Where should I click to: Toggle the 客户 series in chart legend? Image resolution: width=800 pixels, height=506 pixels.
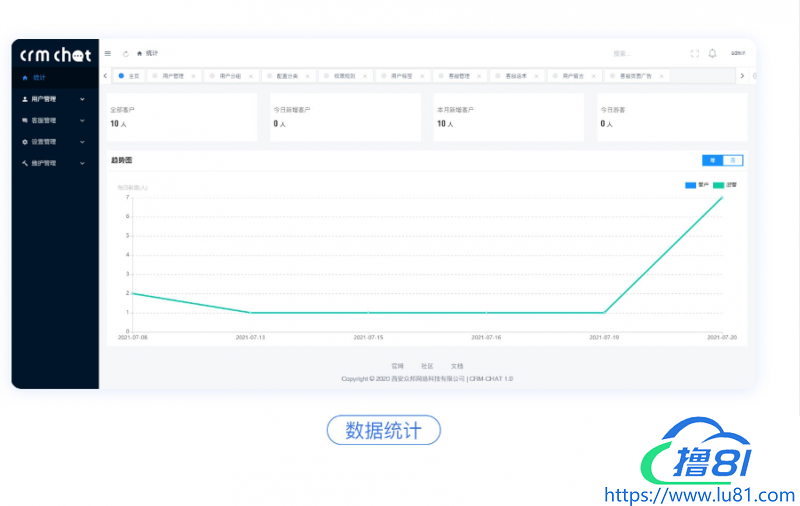click(x=696, y=185)
